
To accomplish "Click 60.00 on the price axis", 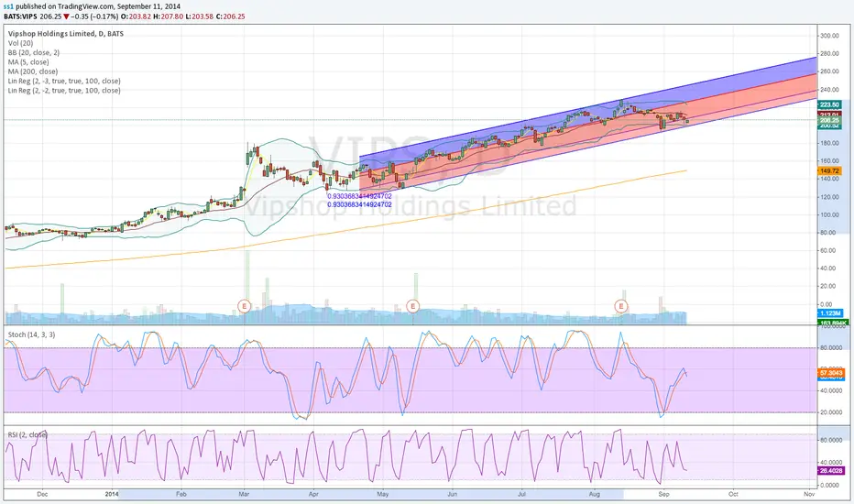I will point(828,251).
